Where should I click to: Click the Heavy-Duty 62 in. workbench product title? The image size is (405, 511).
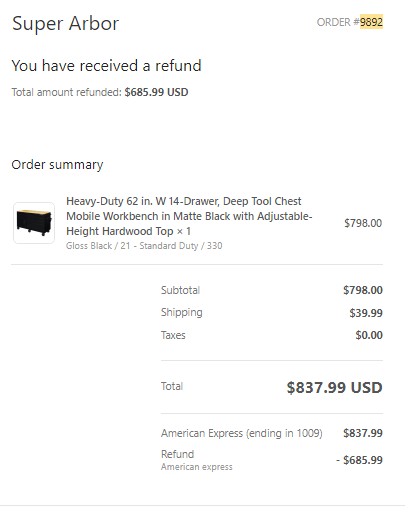pyautogui.click(x=189, y=216)
